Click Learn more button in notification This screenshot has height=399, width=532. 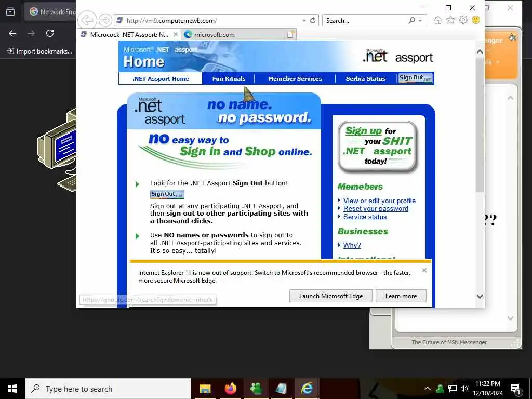point(401,296)
